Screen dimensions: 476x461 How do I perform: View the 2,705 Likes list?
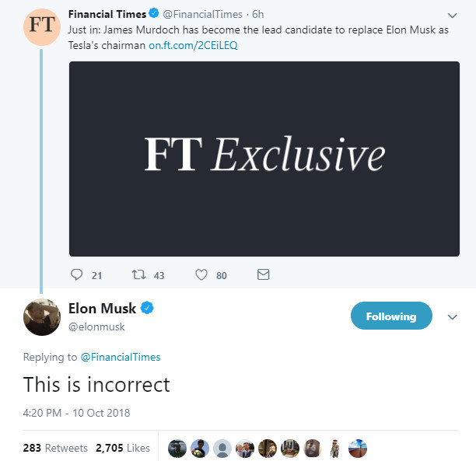click(123, 448)
